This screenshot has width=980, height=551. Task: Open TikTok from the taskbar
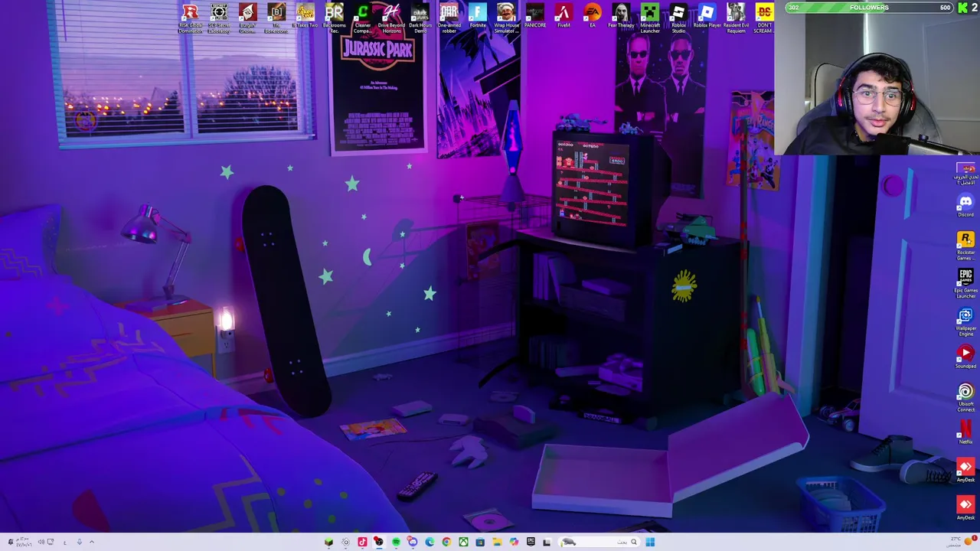[x=362, y=542]
